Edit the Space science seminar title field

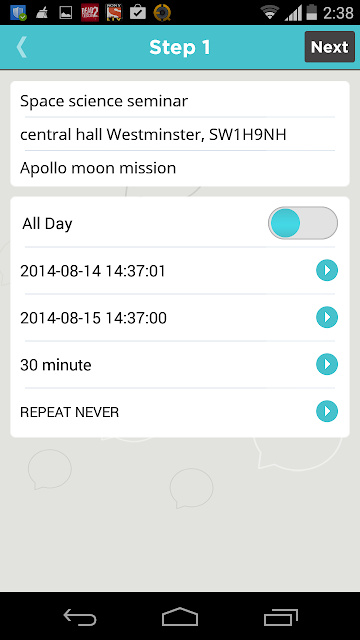coord(180,101)
